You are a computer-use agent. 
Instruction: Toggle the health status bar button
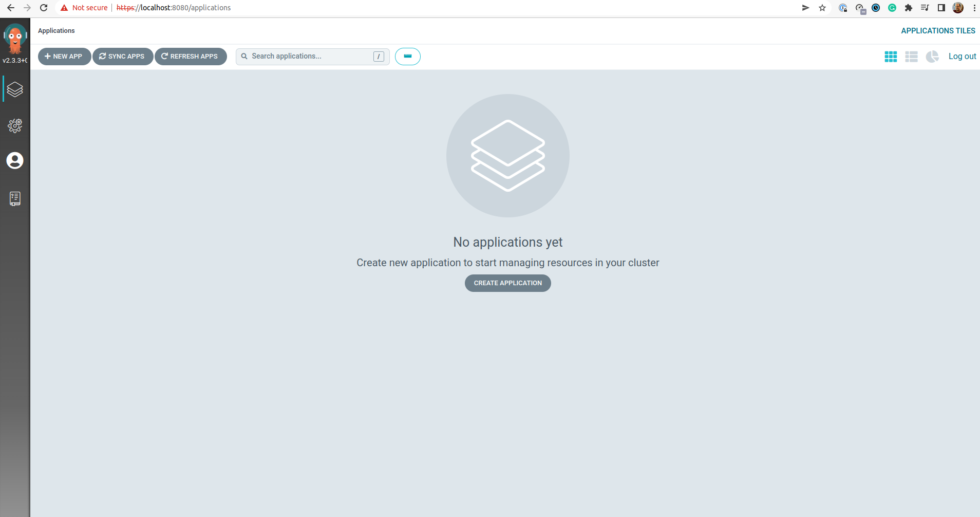click(408, 57)
